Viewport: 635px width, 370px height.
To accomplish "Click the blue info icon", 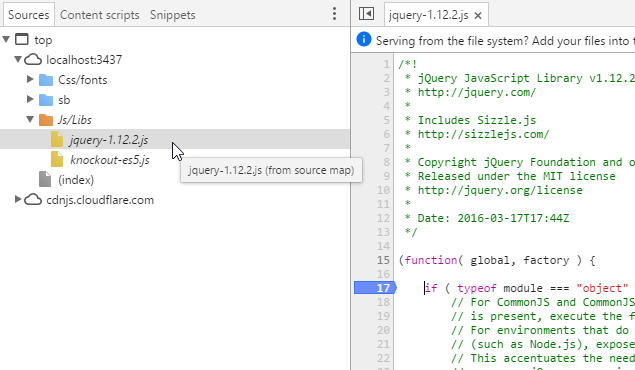I will 364,40.
